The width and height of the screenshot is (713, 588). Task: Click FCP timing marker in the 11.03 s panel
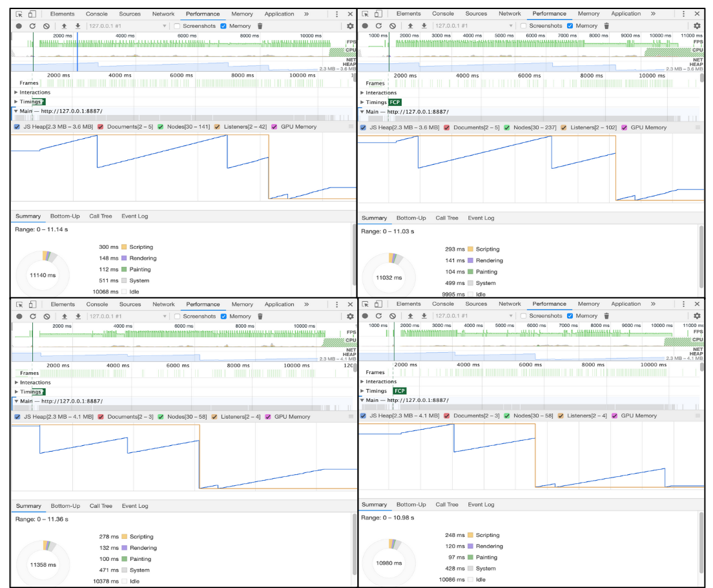point(395,102)
